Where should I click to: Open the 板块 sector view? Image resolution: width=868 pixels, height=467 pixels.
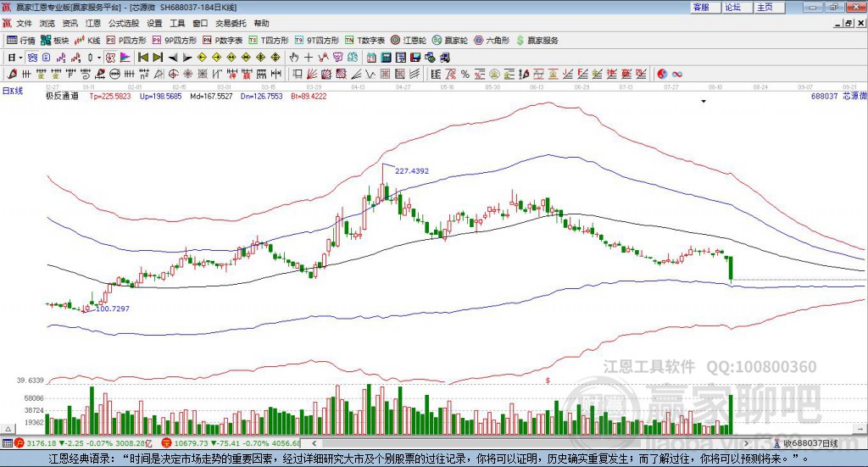pos(55,41)
